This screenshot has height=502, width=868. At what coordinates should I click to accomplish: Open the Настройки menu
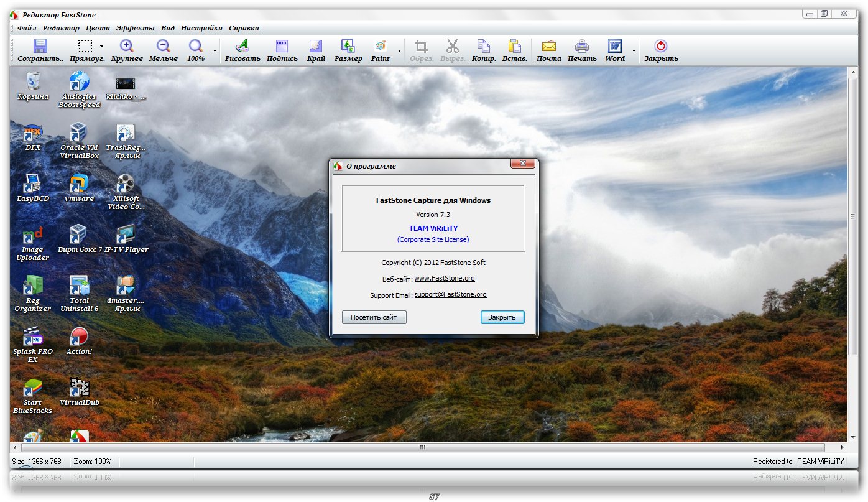click(x=201, y=28)
